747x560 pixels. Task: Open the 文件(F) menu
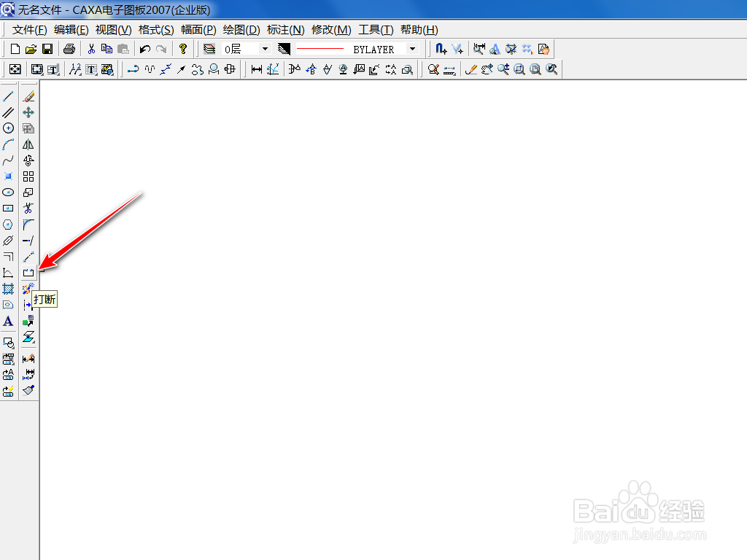tap(29, 30)
